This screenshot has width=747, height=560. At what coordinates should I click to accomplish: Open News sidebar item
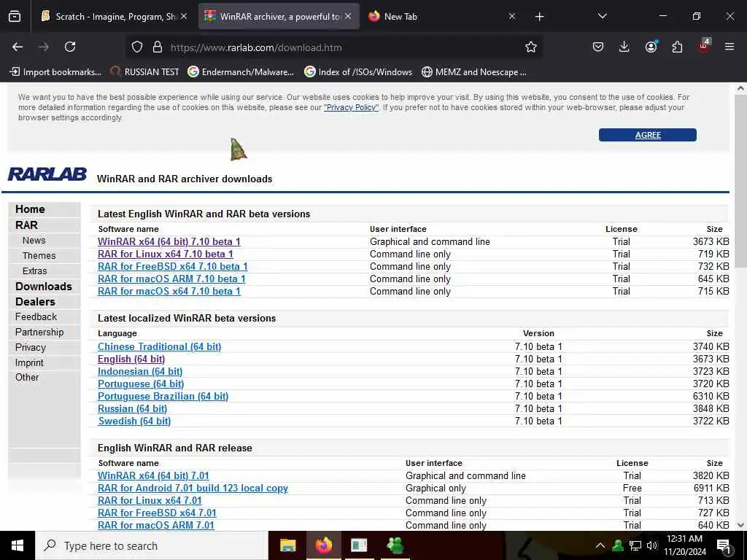34,241
